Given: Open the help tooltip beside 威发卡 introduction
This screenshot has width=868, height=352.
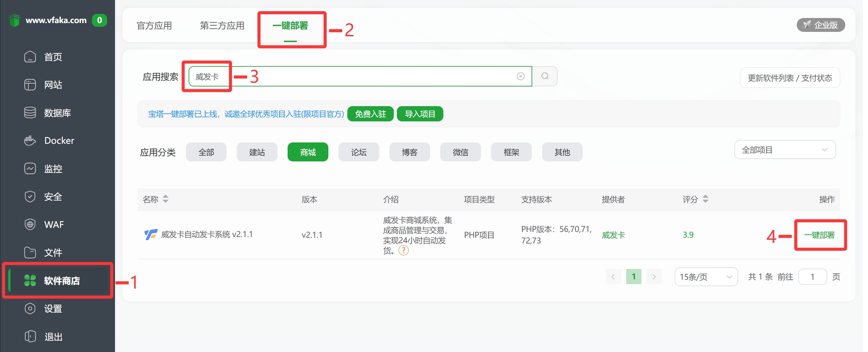Looking at the screenshot, I should point(404,251).
